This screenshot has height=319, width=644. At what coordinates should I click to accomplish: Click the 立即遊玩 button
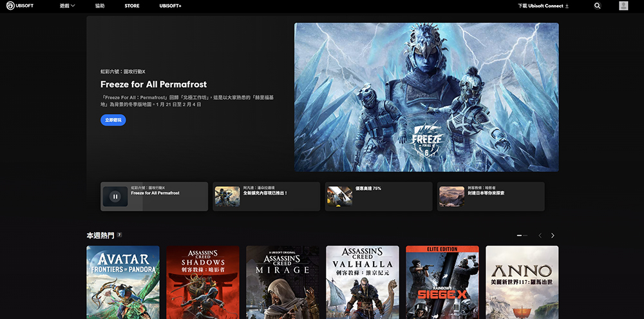(x=113, y=120)
